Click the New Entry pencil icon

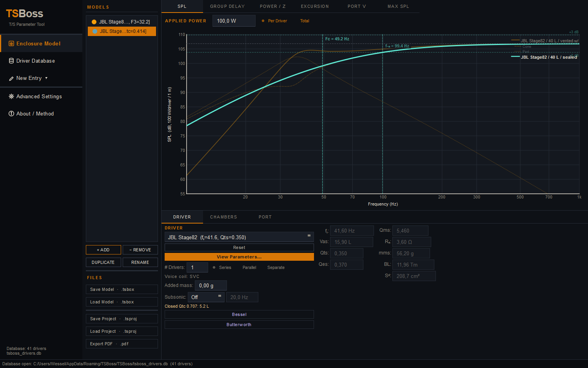click(11, 79)
